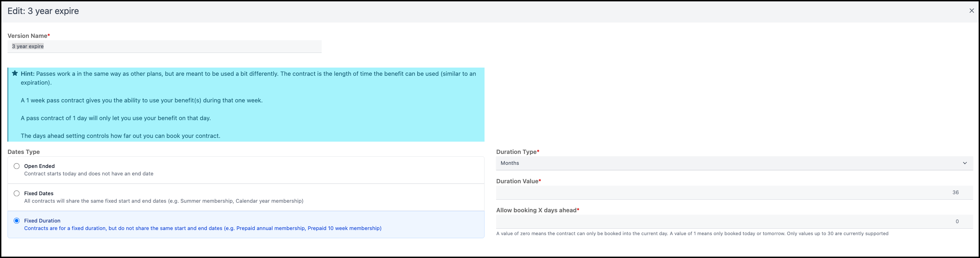The image size is (980, 258).
Task: Click 'Contract starts today and does not have an end date'
Action: [x=89, y=174]
